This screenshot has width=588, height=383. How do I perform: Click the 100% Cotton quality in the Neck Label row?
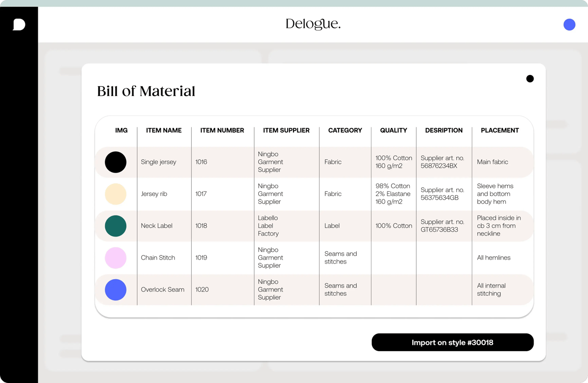point(394,226)
